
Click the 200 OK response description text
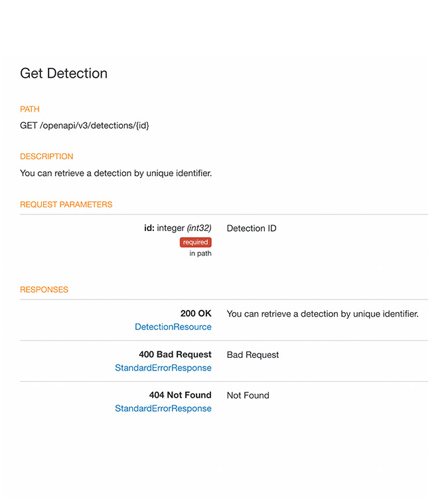(x=323, y=313)
